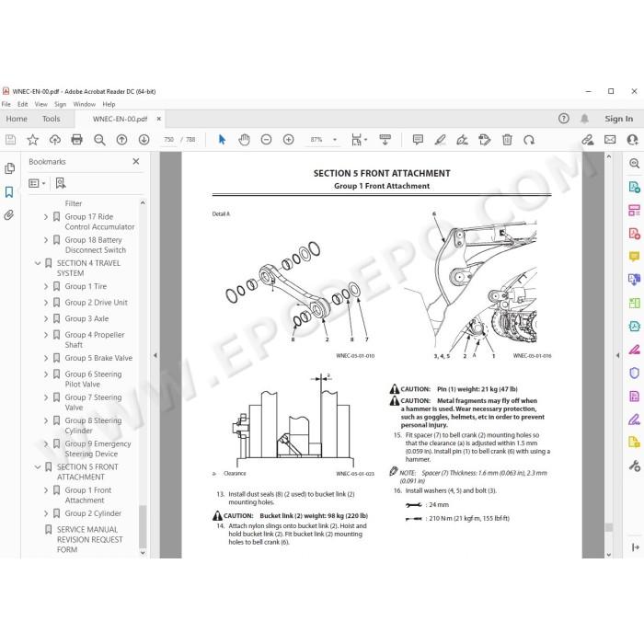Collapse left navigation pane arrow
Viewport: 644px width, 644px height.
[155, 355]
